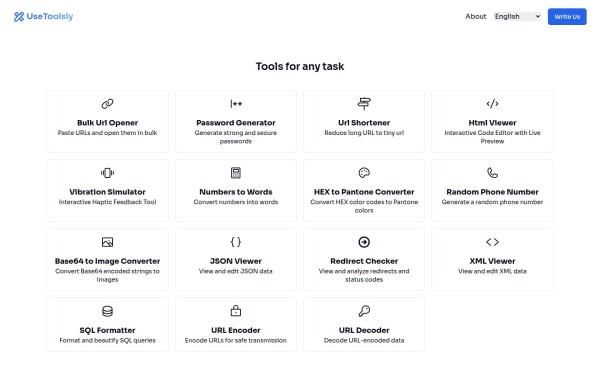Click the Write Us button

(x=567, y=16)
